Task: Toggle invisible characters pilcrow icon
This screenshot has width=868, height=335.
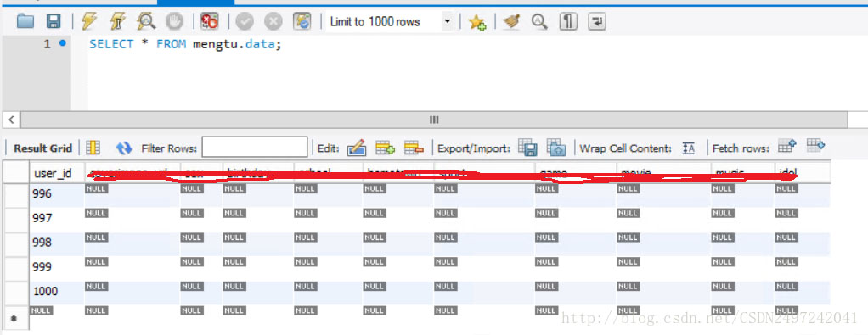Action: [568, 21]
